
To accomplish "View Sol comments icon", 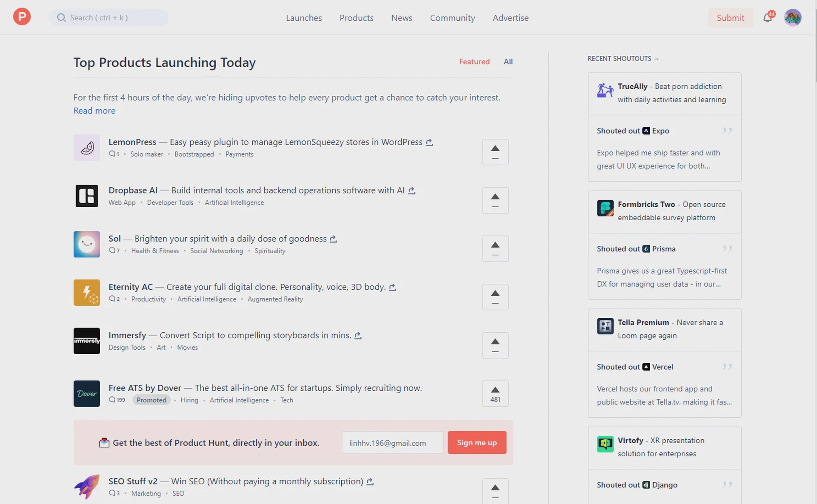I will pyautogui.click(x=112, y=251).
